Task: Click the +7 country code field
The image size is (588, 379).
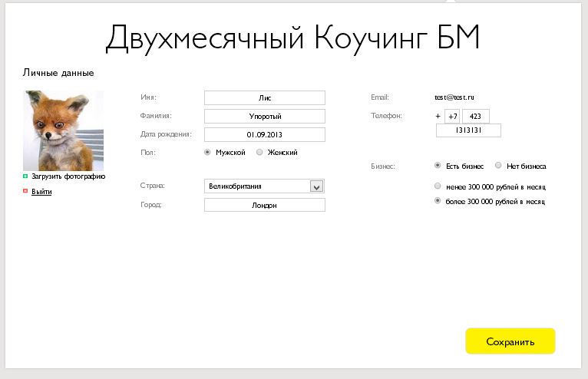Action: (452, 116)
